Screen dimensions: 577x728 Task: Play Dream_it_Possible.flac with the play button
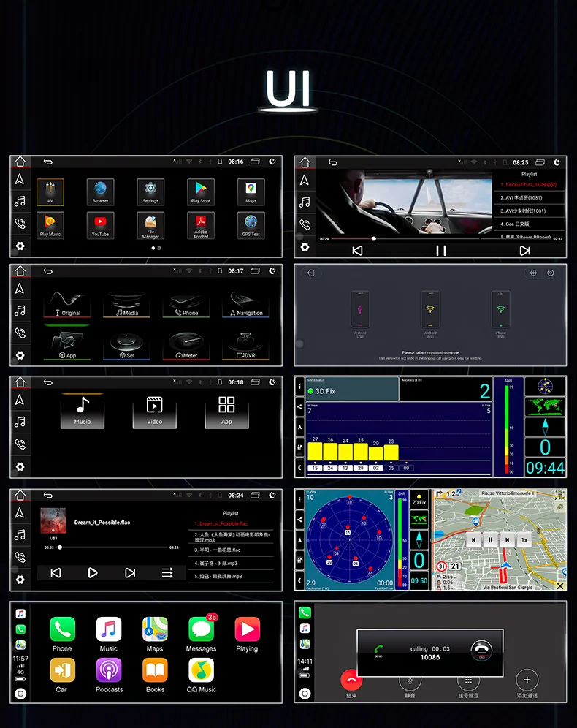(x=93, y=572)
